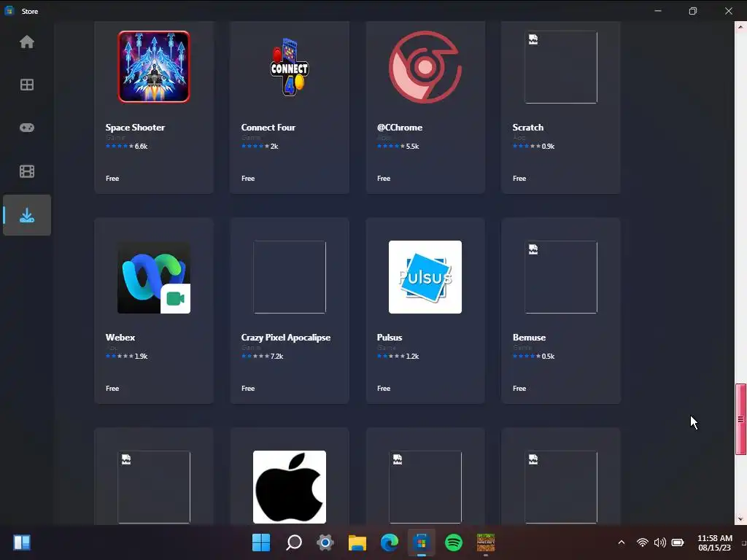The width and height of the screenshot is (747, 560).
Task: Show hidden system tray icons
Action: coord(622,542)
